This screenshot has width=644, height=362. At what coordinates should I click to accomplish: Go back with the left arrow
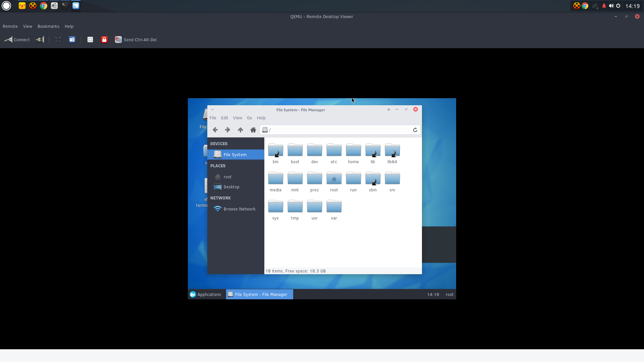click(215, 130)
